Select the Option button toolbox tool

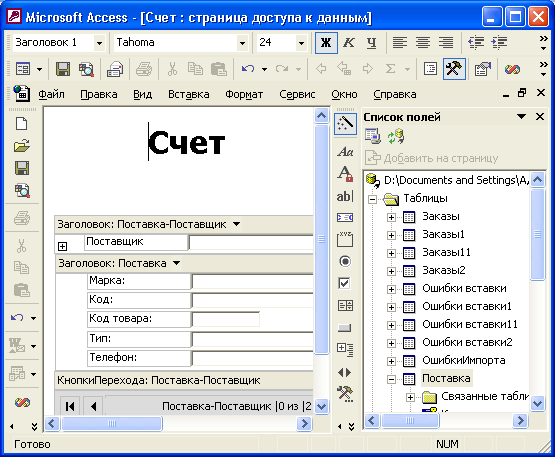(345, 262)
